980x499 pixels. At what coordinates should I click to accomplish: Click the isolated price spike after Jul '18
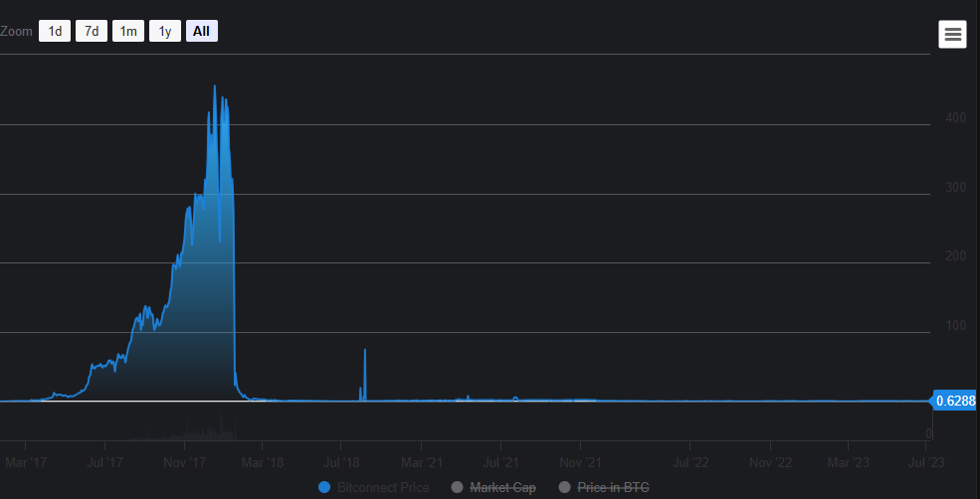(365, 352)
